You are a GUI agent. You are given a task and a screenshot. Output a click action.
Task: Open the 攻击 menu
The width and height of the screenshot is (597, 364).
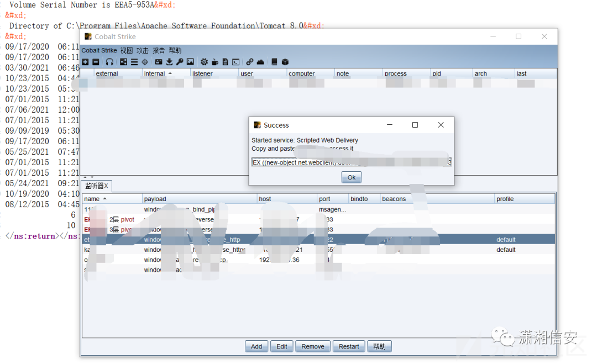[x=143, y=51]
